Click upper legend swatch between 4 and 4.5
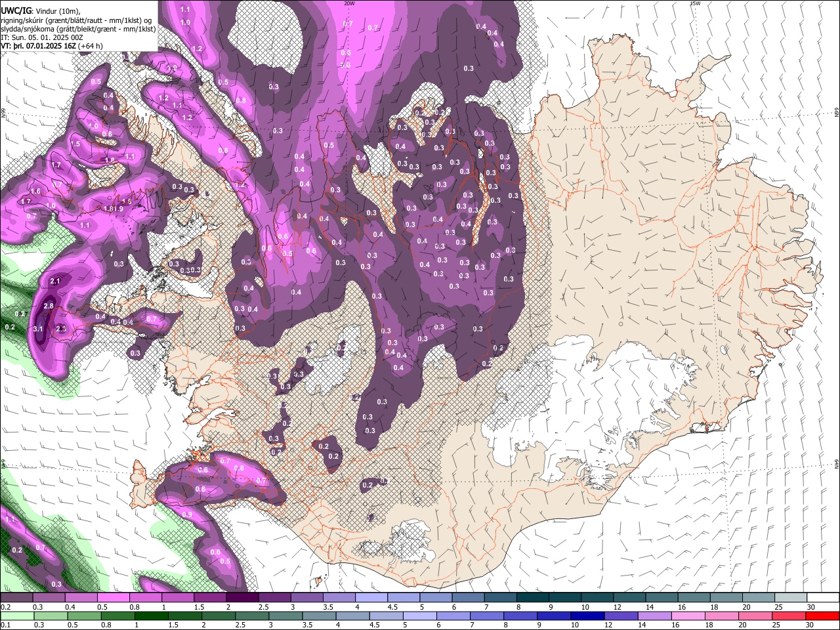The height and width of the screenshot is (630, 840). [371, 597]
